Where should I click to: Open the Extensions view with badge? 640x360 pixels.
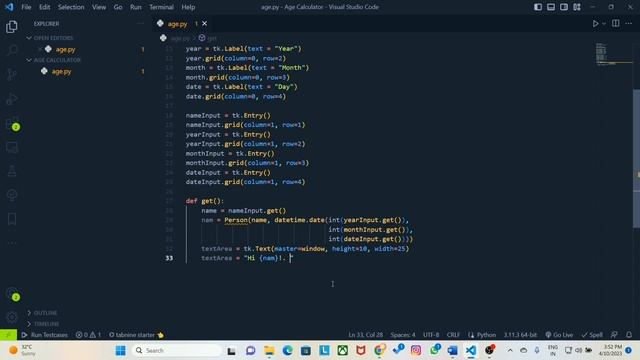(11, 123)
